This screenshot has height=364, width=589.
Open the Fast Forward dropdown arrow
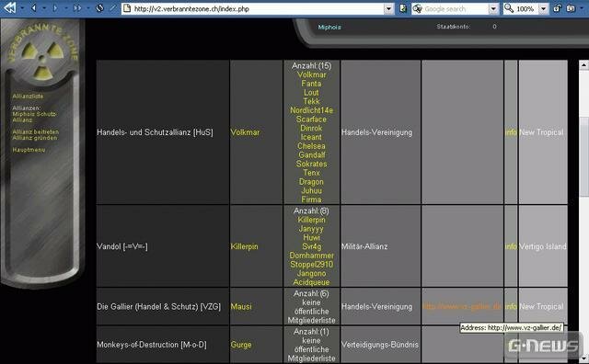[x=88, y=8]
